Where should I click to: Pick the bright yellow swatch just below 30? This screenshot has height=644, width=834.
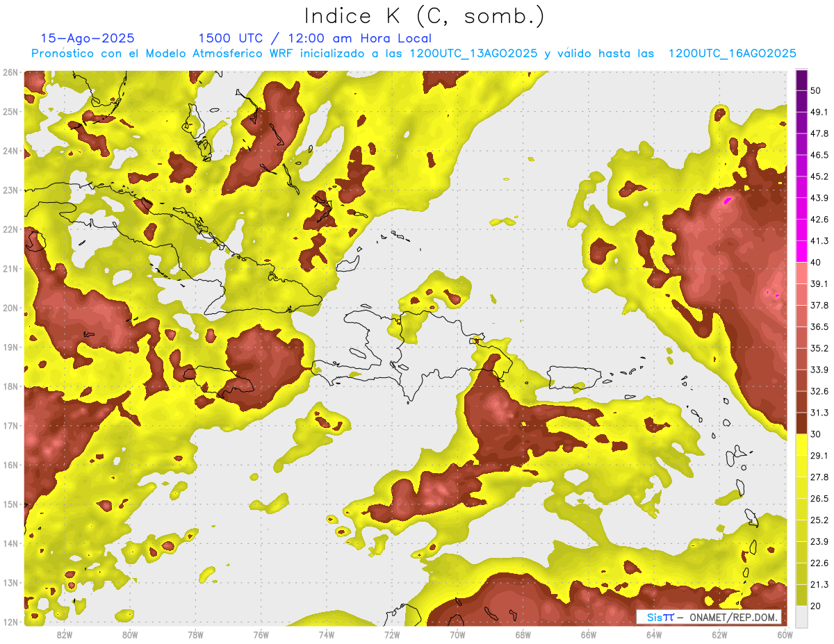[801, 445]
